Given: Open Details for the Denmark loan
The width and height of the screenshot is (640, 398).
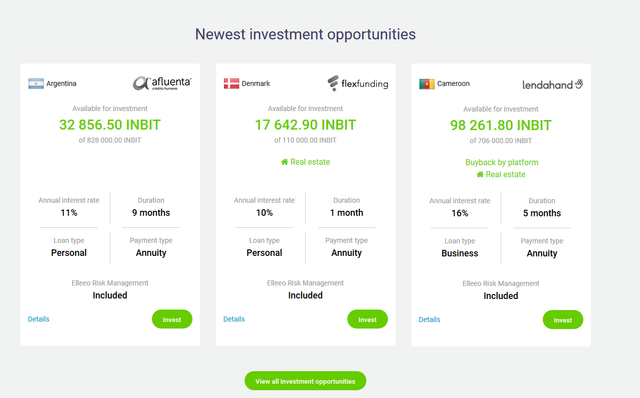Looking at the screenshot, I should click(234, 319).
